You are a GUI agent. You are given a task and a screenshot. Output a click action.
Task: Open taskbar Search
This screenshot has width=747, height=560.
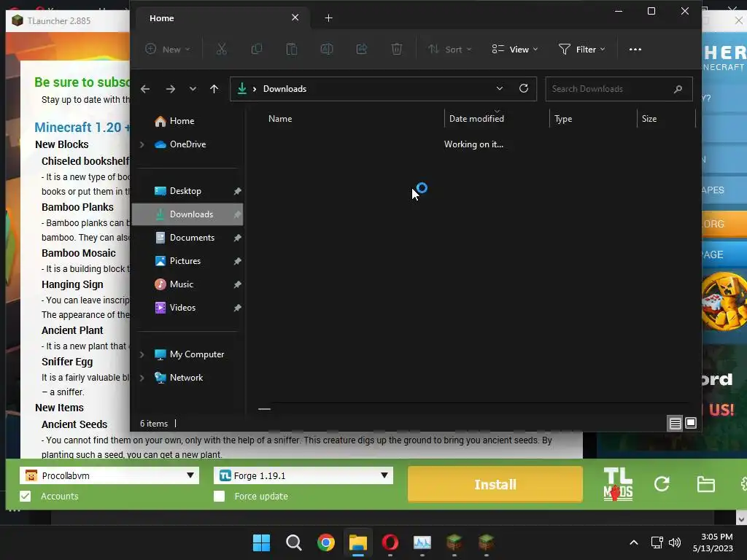(293, 542)
